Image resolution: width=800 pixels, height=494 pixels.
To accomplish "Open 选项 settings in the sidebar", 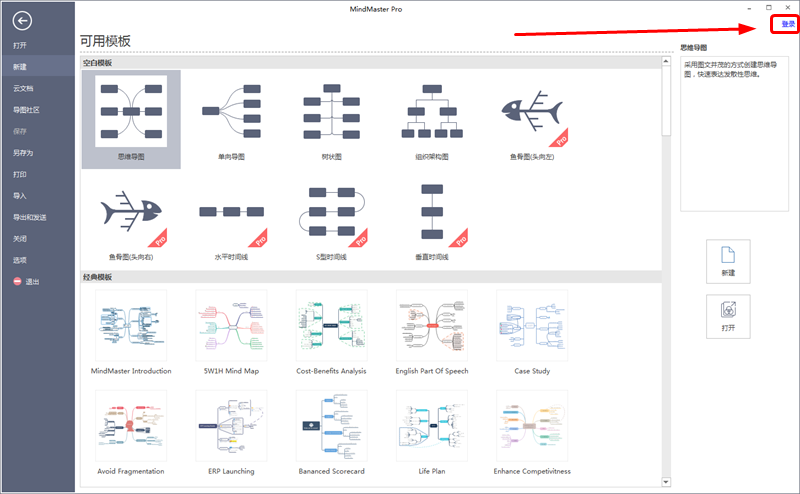I will coord(38,260).
